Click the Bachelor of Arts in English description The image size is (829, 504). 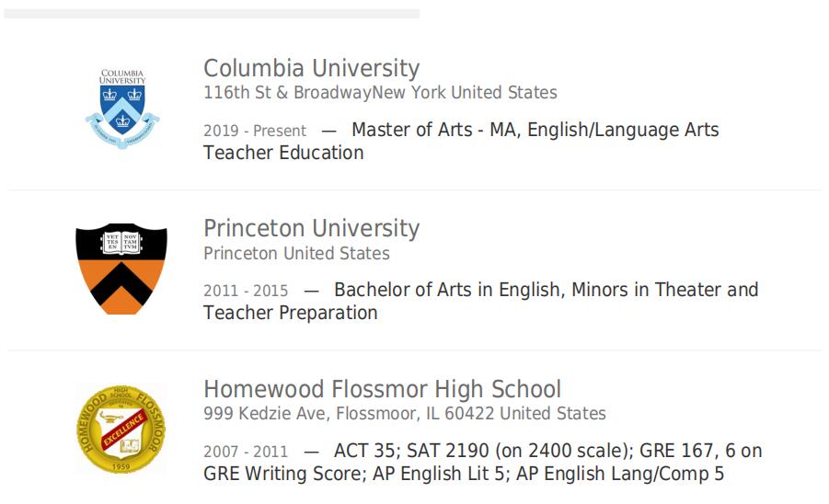[x=547, y=290]
